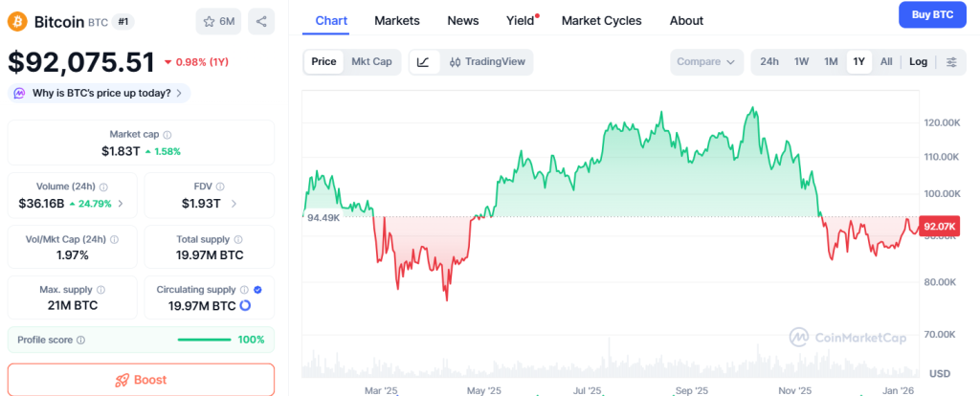This screenshot has height=396, width=980.
Task: Switch chart to Mkt Cap
Action: [x=371, y=62]
